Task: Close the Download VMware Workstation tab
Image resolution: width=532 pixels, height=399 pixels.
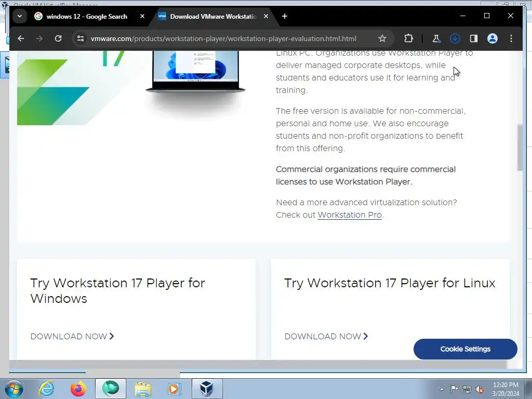Action: coord(266,16)
